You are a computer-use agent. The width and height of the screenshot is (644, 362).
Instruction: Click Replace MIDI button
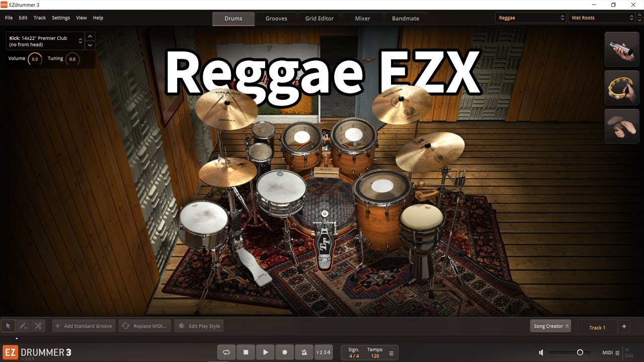pyautogui.click(x=145, y=326)
